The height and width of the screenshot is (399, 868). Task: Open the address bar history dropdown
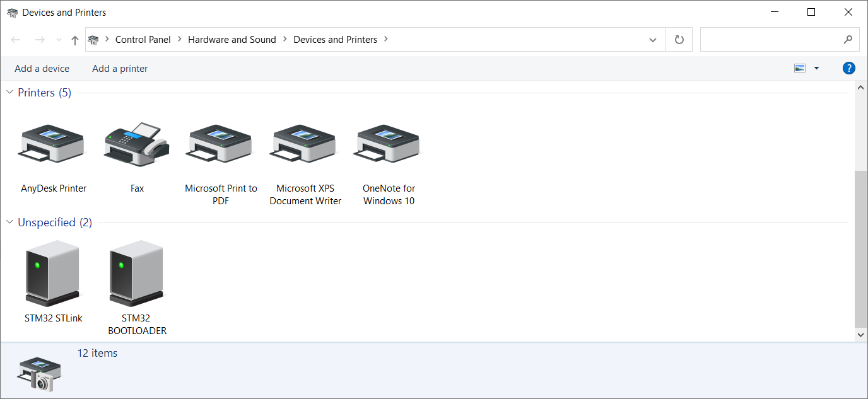pos(653,40)
